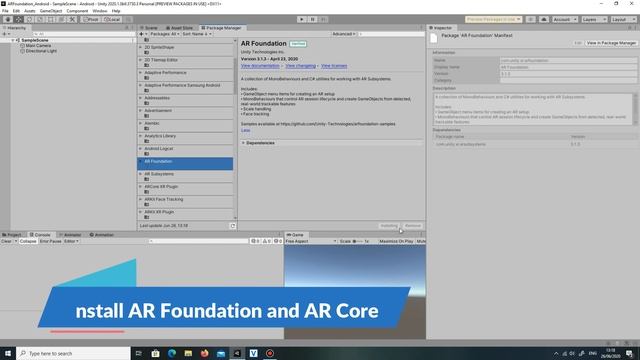Open the View documentation link
This screenshot has width=640, height=360.
coord(260,66)
